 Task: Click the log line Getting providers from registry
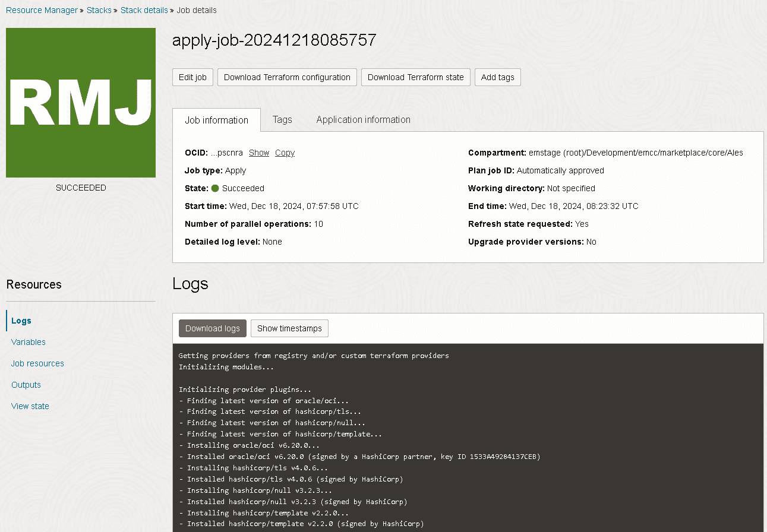point(314,356)
